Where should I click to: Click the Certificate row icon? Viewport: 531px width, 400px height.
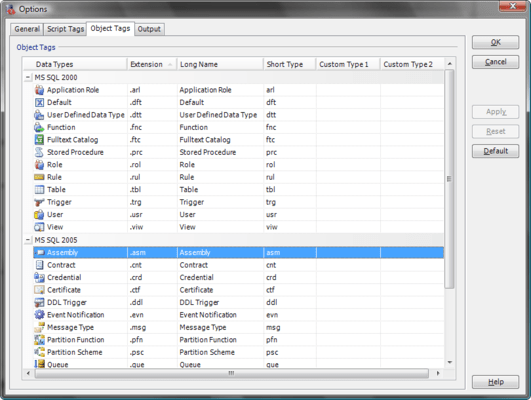pos(39,290)
